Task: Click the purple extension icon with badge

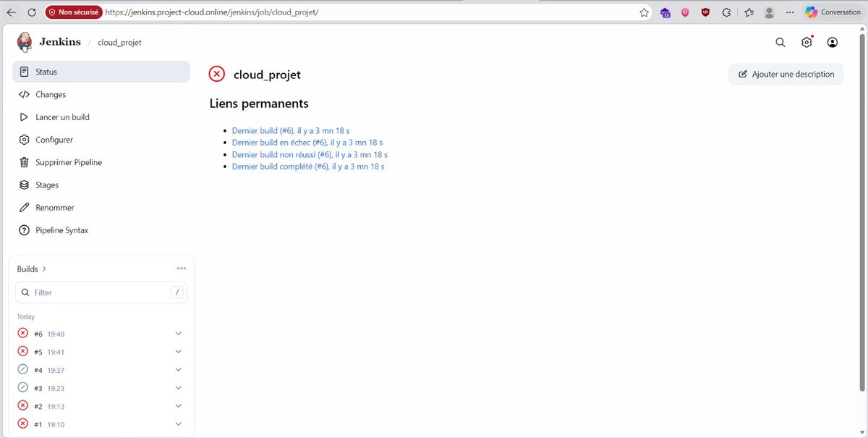Action: click(665, 12)
